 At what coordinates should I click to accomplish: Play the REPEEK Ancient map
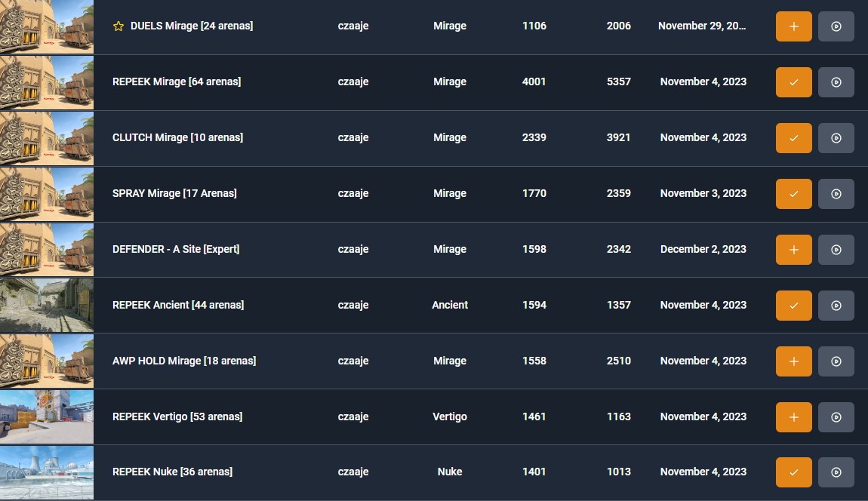[836, 306]
